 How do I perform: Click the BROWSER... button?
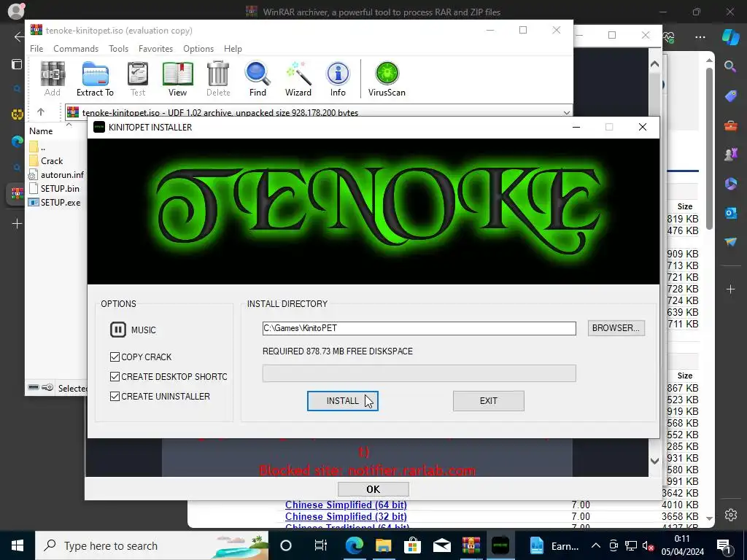(616, 328)
